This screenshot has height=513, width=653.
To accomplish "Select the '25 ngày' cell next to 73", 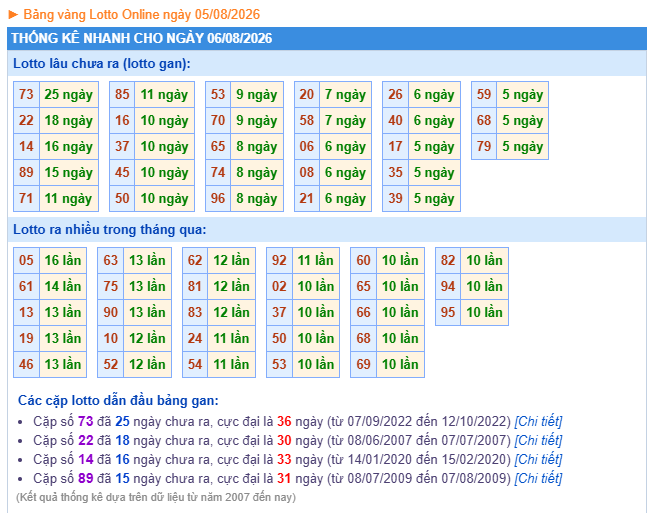I will pyautogui.click(x=69, y=95).
